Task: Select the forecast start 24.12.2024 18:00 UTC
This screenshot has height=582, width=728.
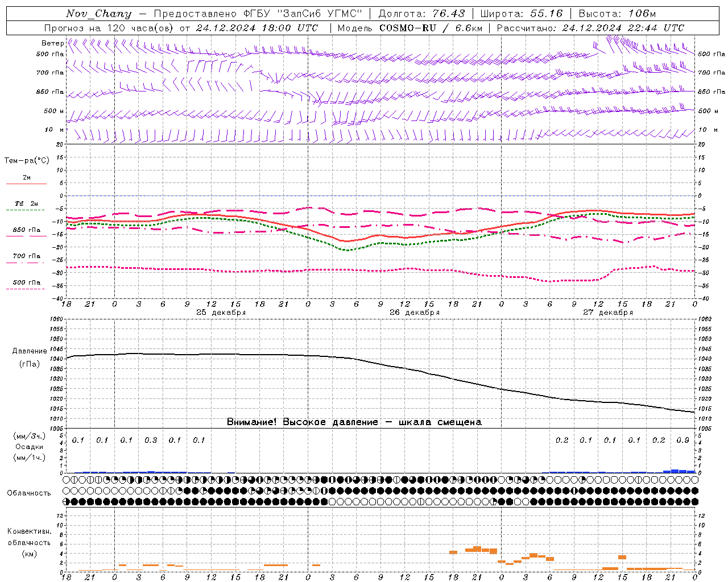Action: point(257,28)
